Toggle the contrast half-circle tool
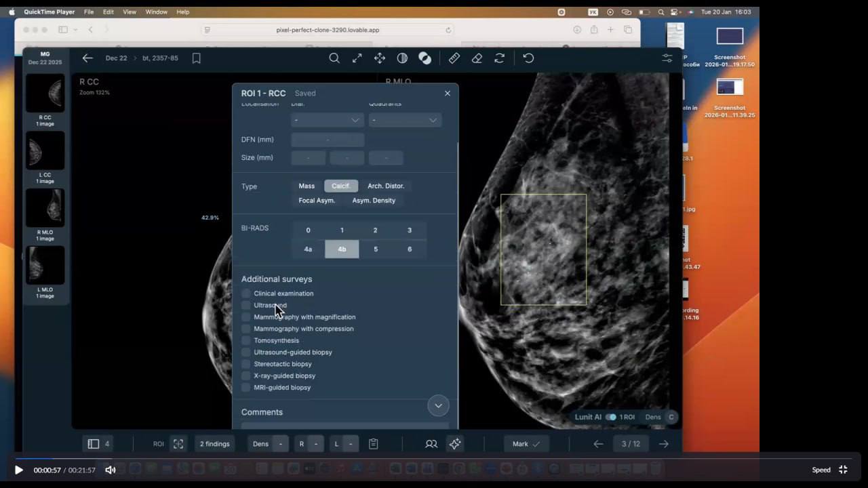868x488 pixels. [402, 58]
